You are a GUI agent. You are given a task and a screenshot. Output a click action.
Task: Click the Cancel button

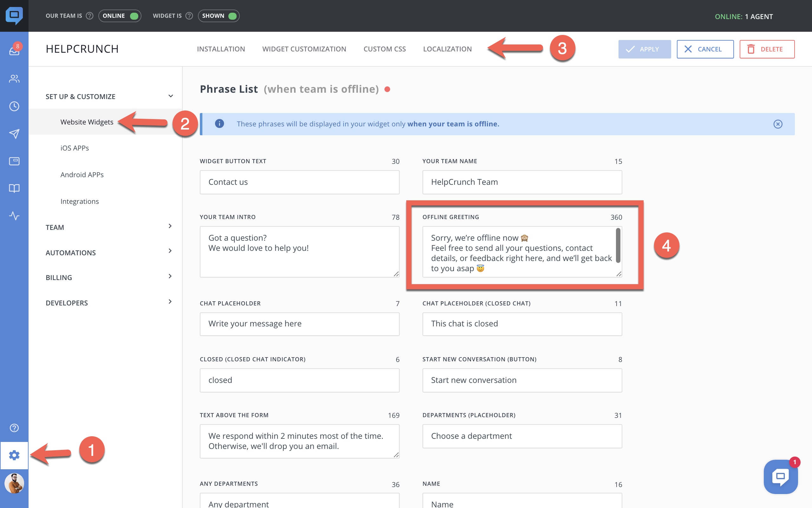pyautogui.click(x=705, y=49)
